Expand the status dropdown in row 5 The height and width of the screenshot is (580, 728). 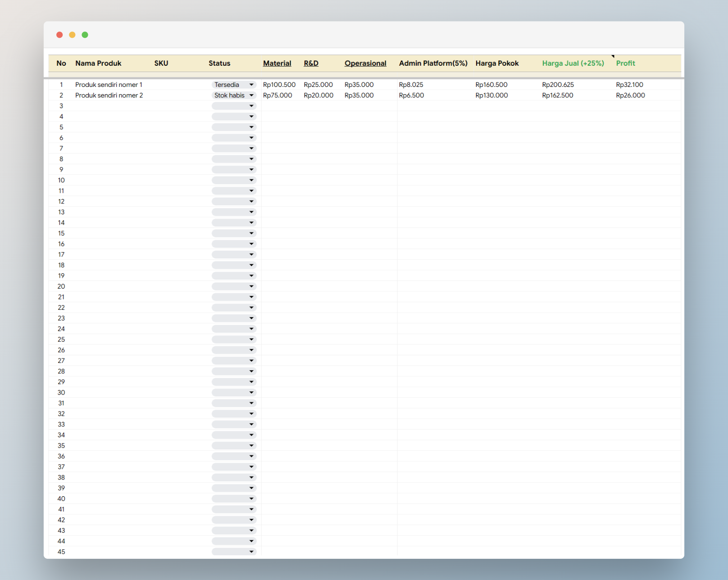pos(234,127)
